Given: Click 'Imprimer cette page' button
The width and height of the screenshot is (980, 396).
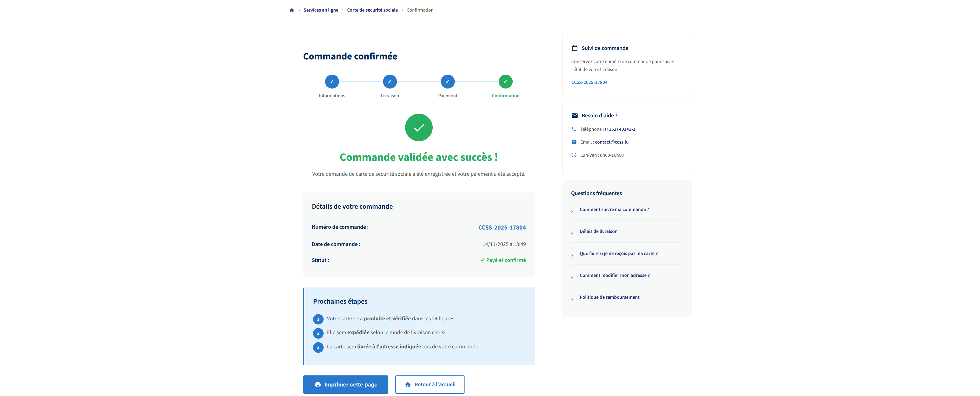Looking at the screenshot, I should tap(345, 384).
